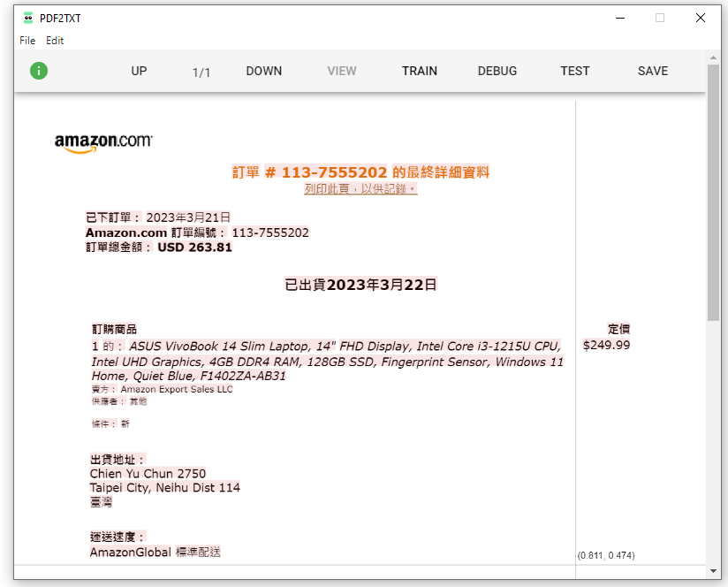Click the PDF2TXT app icon in title bar
The height and width of the screenshot is (587, 728).
[x=28, y=18]
